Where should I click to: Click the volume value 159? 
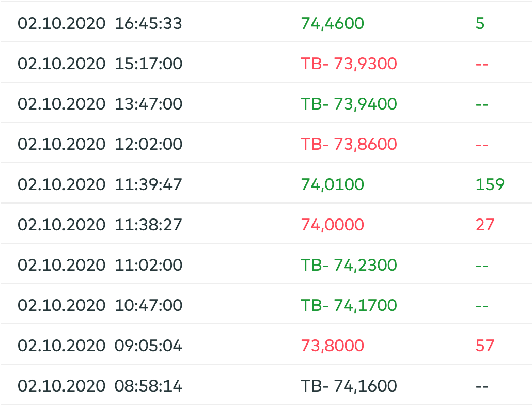490,184
